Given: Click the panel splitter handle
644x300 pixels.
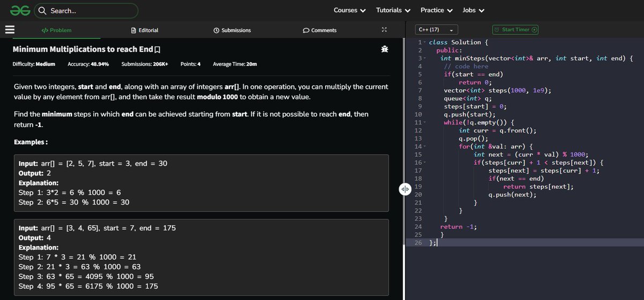Looking at the screenshot, I should pos(405,189).
